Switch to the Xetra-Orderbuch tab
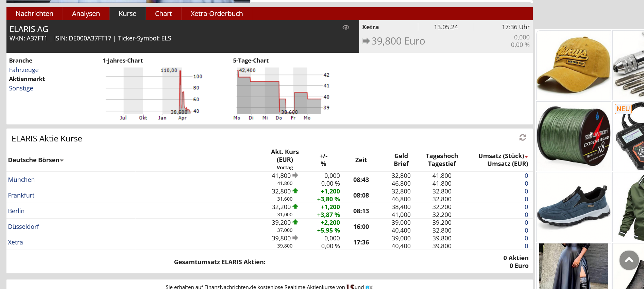The image size is (644, 289). pyautogui.click(x=217, y=14)
